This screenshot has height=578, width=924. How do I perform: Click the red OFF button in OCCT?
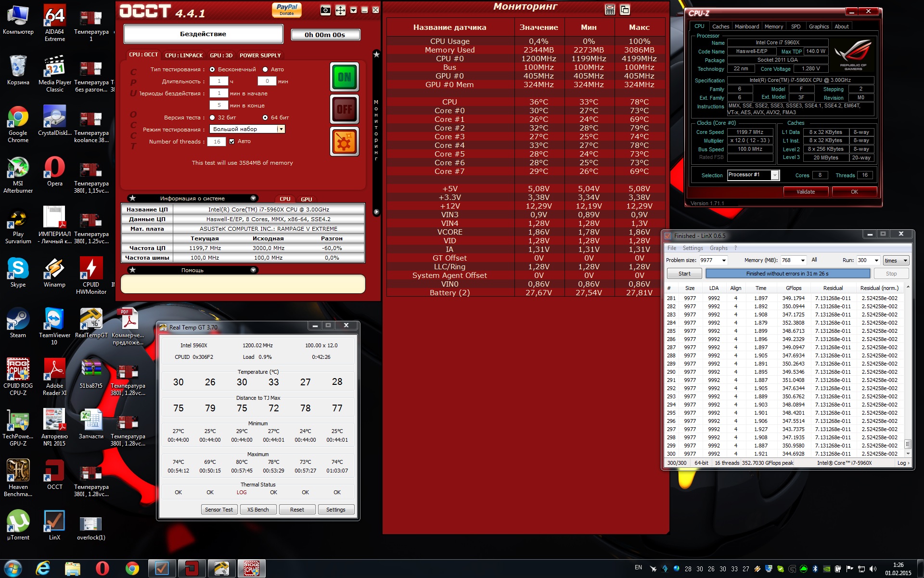click(344, 109)
